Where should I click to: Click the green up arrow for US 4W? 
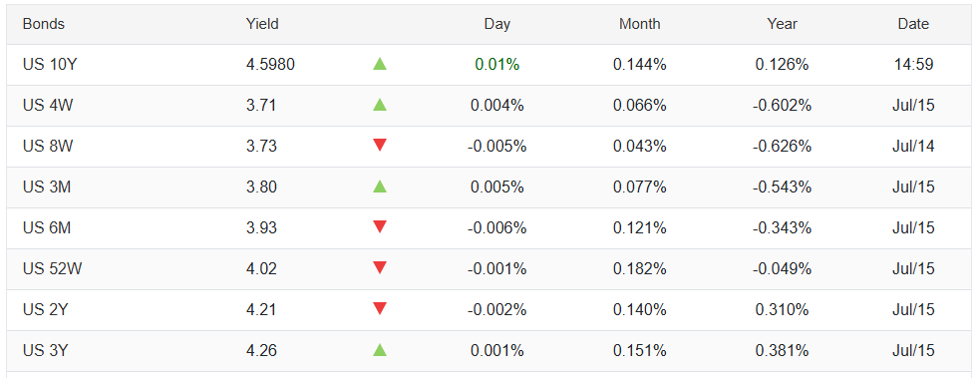point(380,105)
